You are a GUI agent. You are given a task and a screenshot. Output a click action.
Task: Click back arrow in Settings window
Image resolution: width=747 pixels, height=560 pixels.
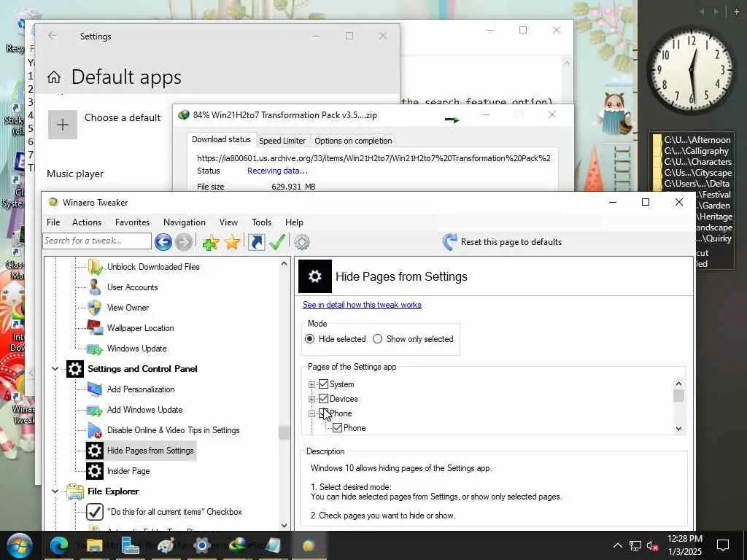pyautogui.click(x=53, y=36)
